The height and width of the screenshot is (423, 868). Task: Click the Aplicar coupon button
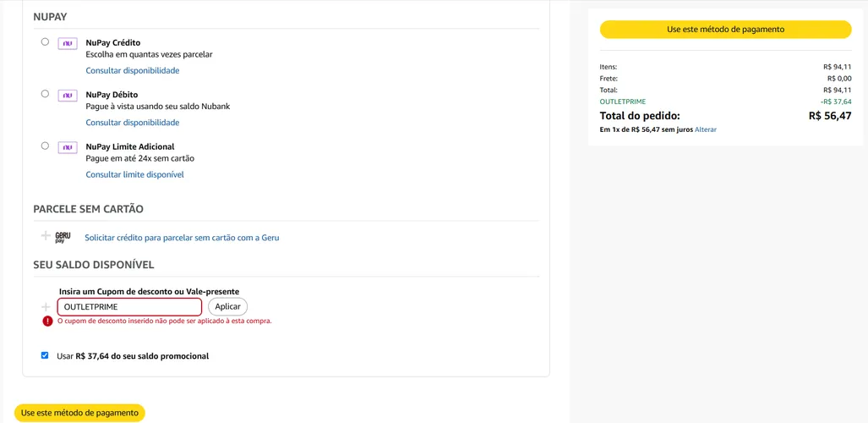coord(227,306)
